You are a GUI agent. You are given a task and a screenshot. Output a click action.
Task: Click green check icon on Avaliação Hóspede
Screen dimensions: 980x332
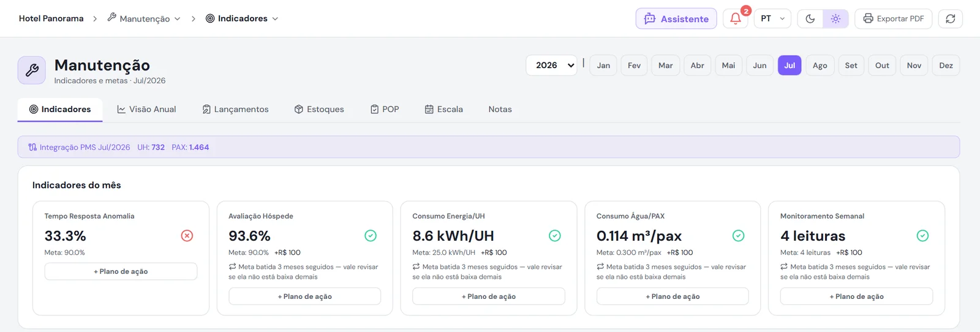pyautogui.click(x=371, y=236)
